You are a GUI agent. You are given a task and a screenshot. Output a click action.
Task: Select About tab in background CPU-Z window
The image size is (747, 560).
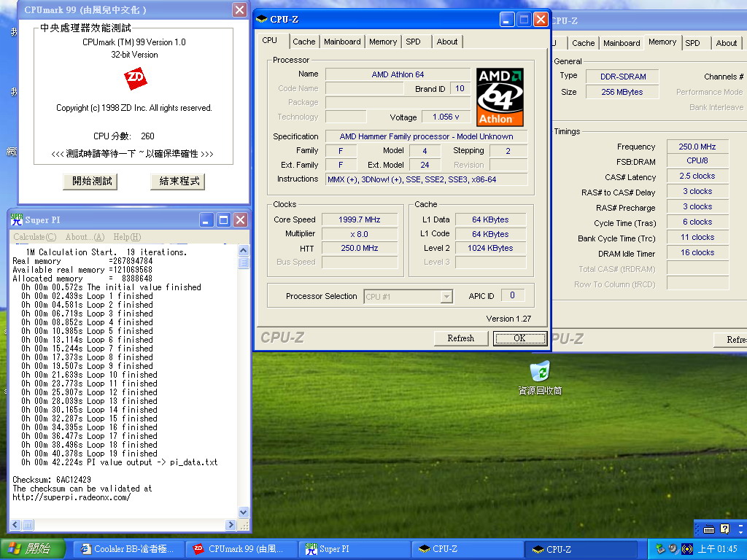click(x=726, y=43)
